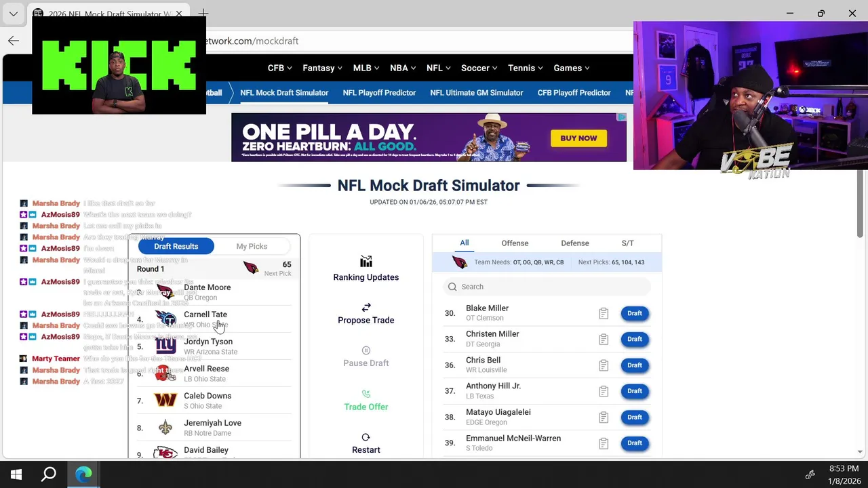Draft Christen Miller
This screenshot has width=868, height=488.
[635, 339]
